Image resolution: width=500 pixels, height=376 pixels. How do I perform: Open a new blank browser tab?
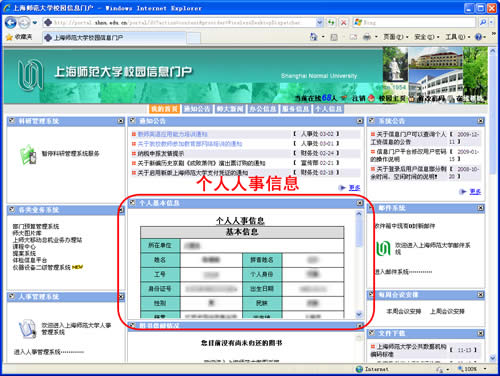click(x=193, y=38)
